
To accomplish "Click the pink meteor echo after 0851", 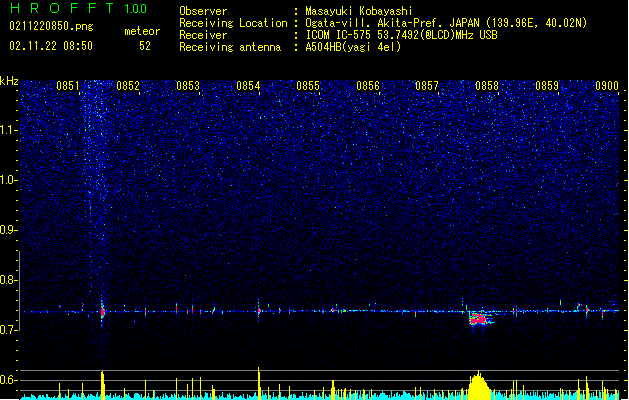I will coord(103,311).
